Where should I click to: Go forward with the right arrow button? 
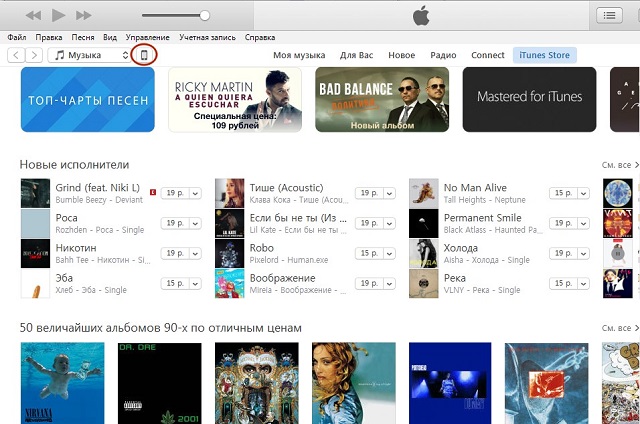click(34, 55)
